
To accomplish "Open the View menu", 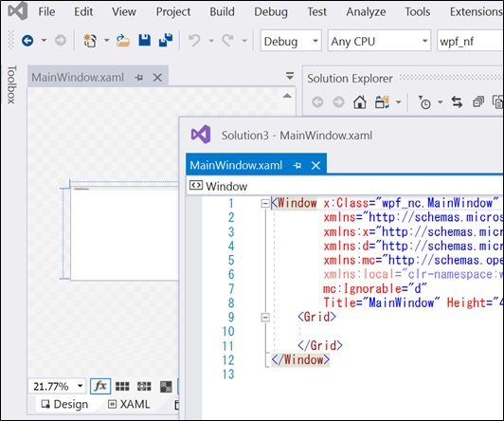I will point(124,12).
